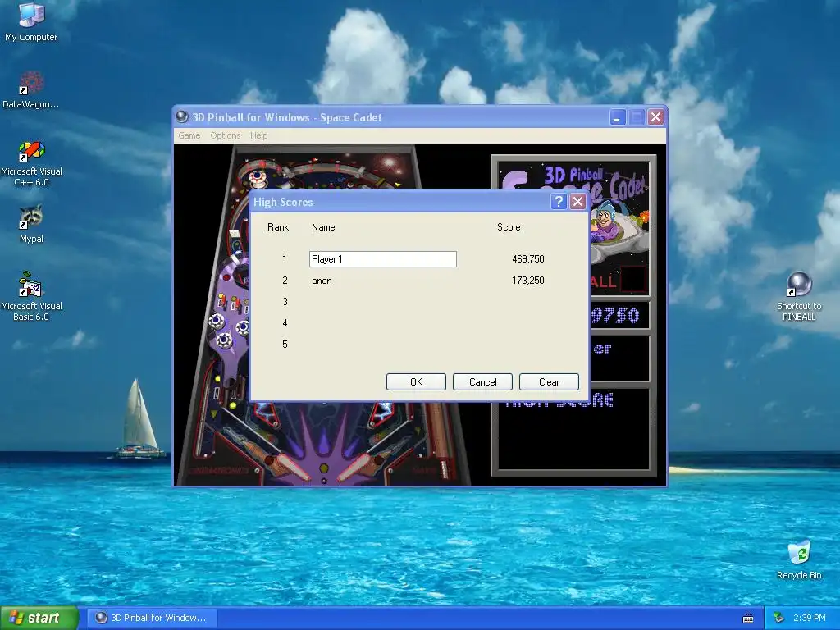Click the tray icon left of the clock

click(x=778, y=618)
